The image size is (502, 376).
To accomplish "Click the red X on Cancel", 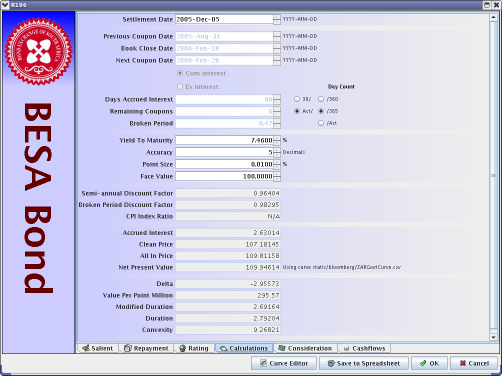I will point(463,363).
